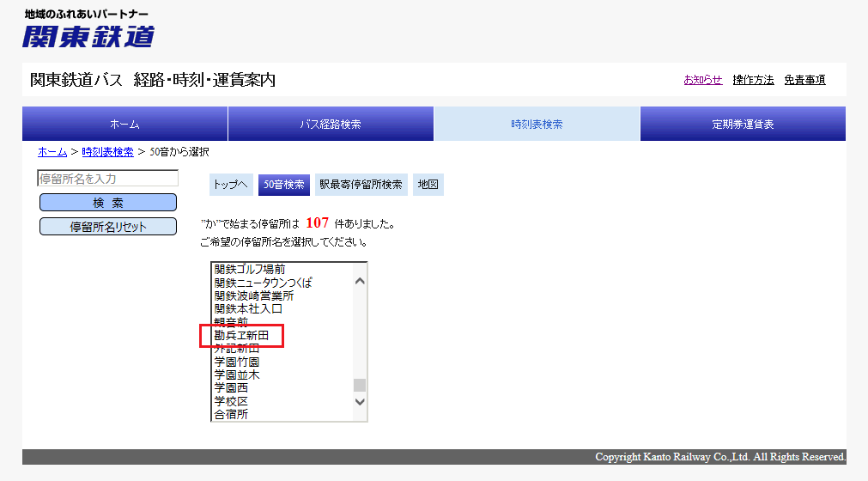
Task: Open the 地図 map button
Action: point(428,185)
